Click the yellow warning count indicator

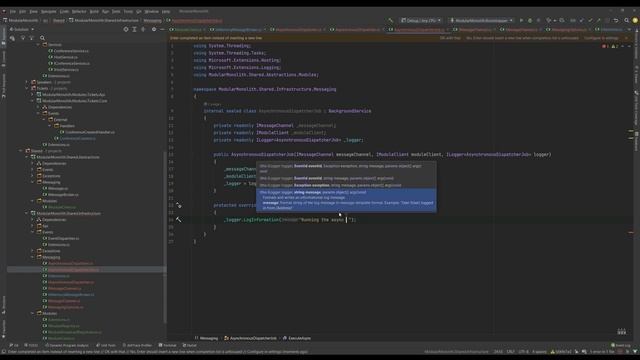click(615, 47)
